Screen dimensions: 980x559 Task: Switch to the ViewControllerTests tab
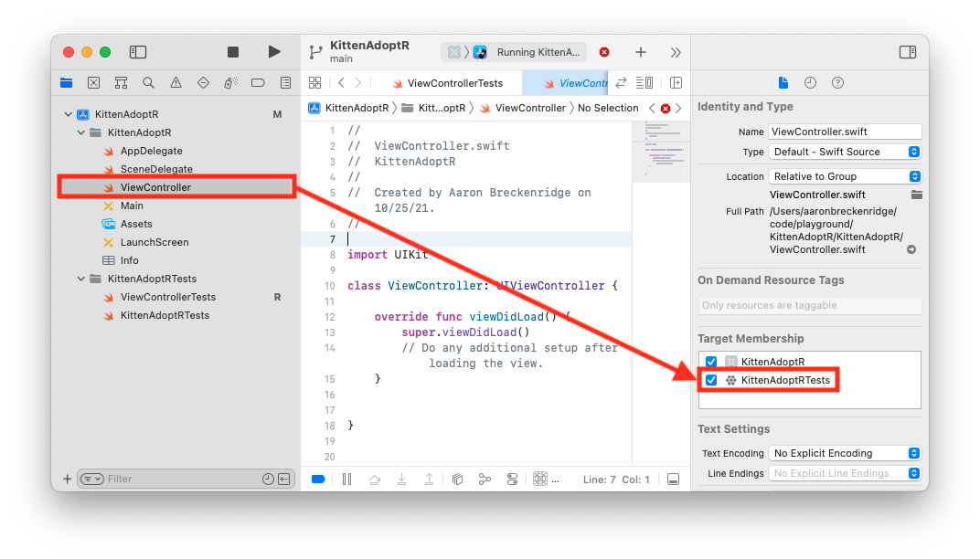(447, 83)
